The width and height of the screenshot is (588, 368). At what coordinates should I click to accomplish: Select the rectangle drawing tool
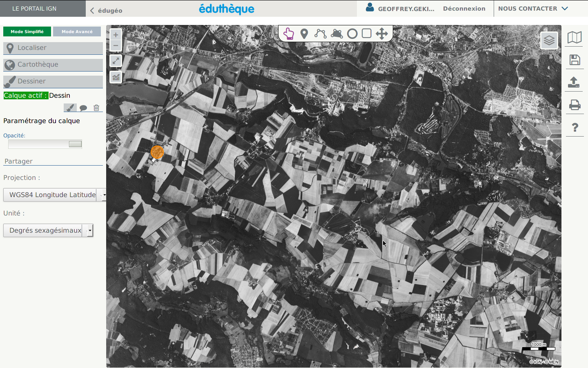(x=367, y=33)
